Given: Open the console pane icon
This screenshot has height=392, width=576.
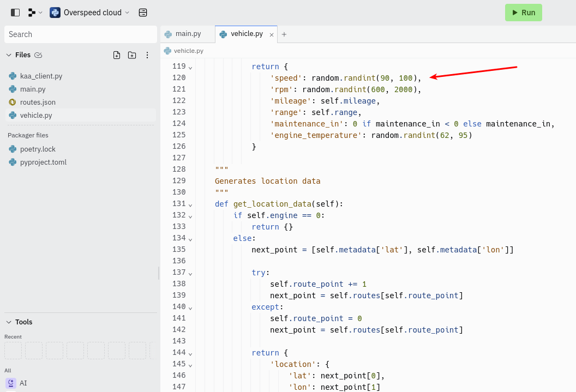Looking at the screenshot, I should [x=143, y=13].
